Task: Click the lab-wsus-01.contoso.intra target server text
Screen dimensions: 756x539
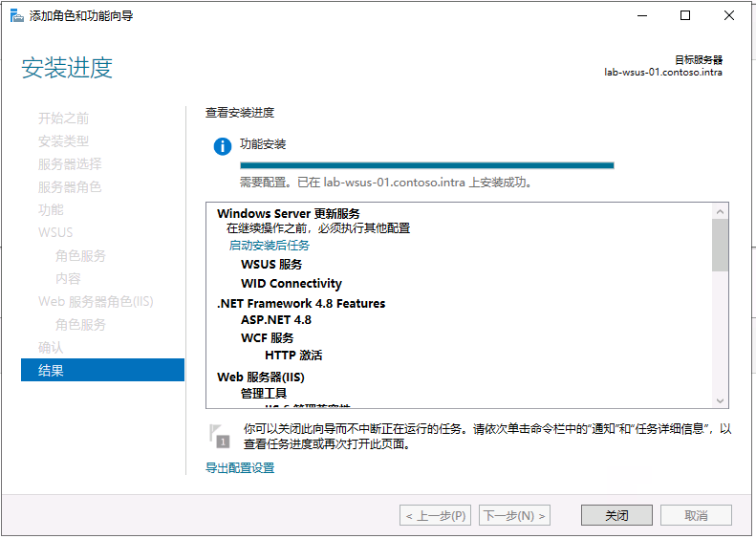Action: tap(663, 73)
